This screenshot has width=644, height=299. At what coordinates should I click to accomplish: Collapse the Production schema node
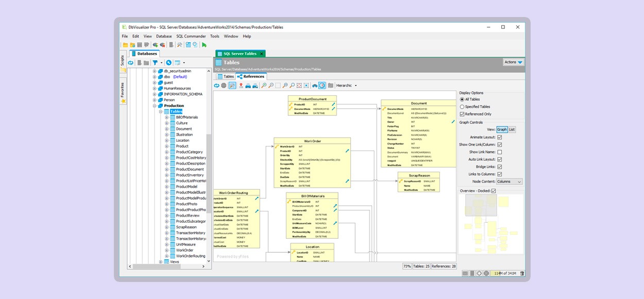pyautogui.click(x=155, y=106)
